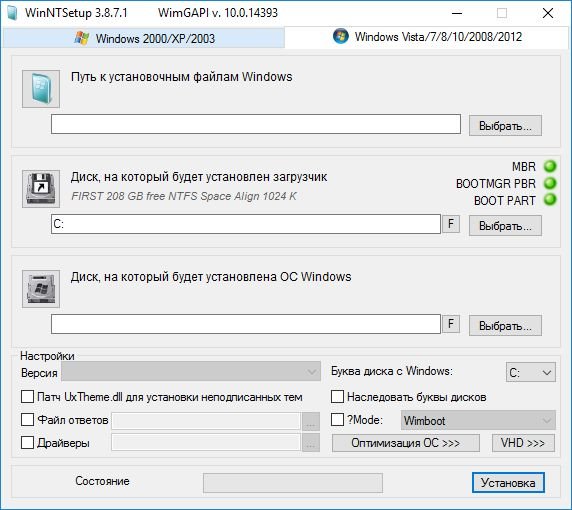Click the Состояние progress bar

[293, 483]
